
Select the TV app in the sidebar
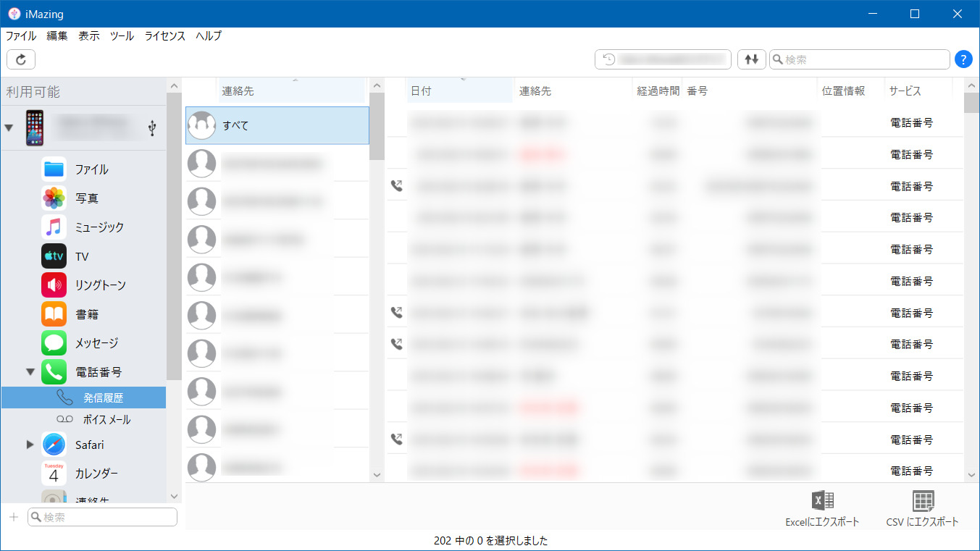pos(54,256)
